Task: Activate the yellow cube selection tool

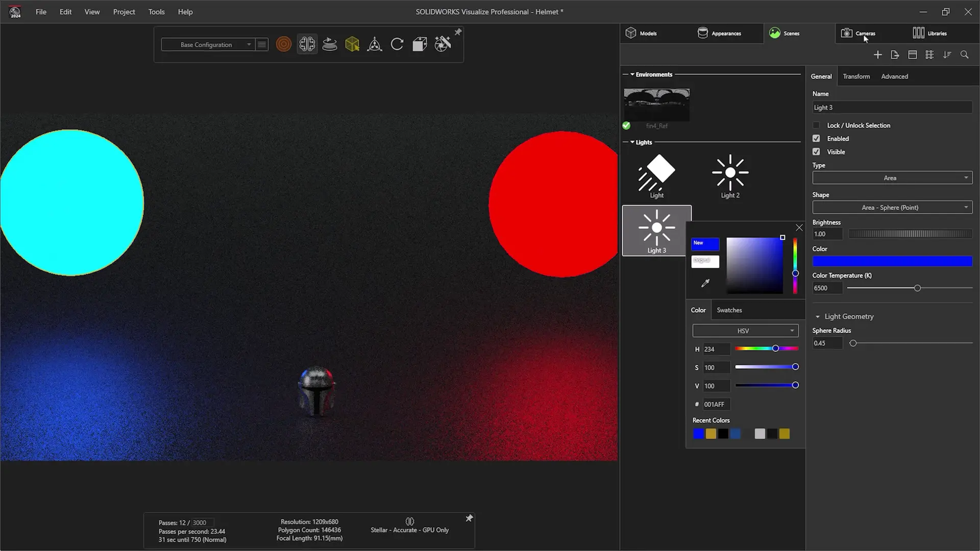Action: pos(352,44)
